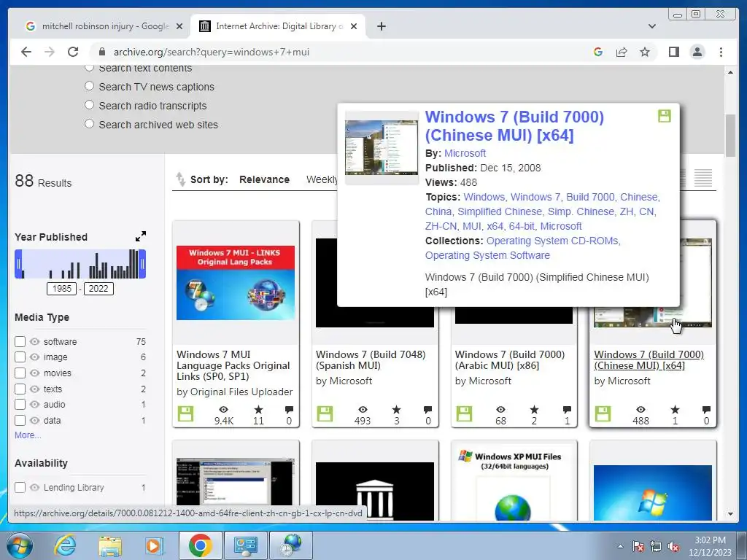Click the 2022 end year field
The height and width of the screenshot is (560, 747).
tap(98, 289)
